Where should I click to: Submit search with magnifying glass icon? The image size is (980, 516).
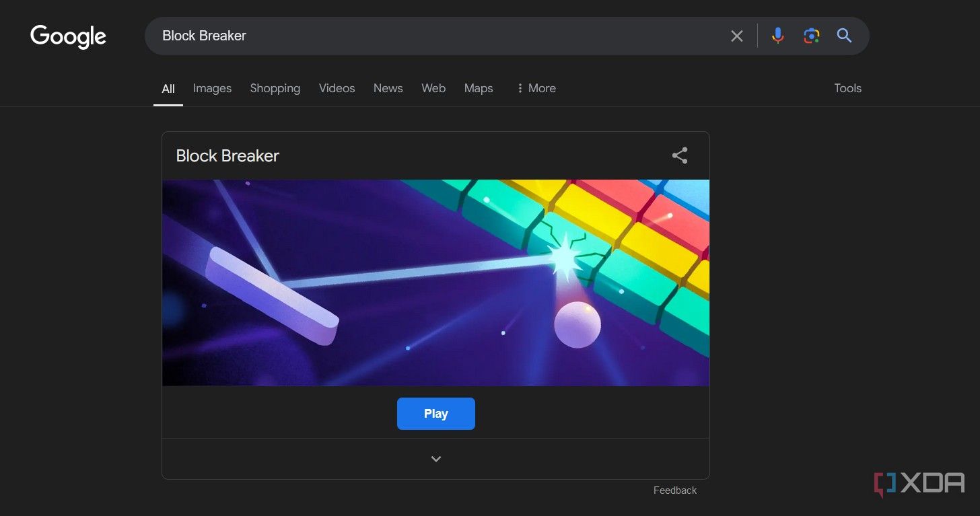point(844,36)
